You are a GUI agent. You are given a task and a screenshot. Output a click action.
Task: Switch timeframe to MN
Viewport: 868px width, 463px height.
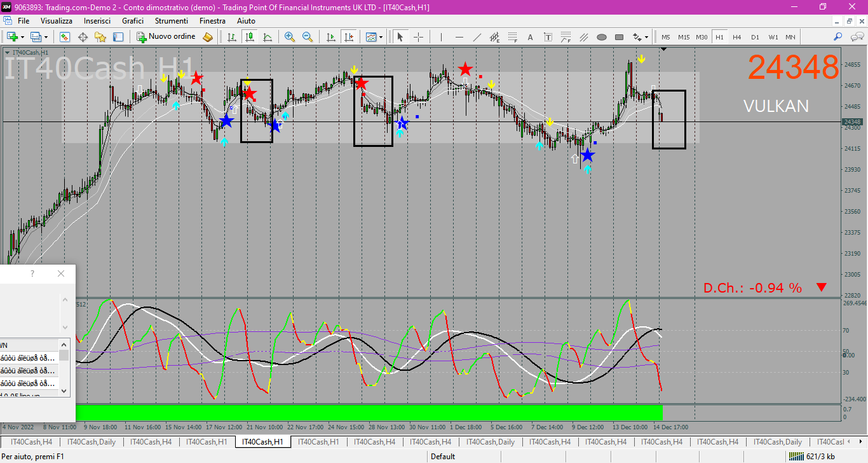click(790, 37)
